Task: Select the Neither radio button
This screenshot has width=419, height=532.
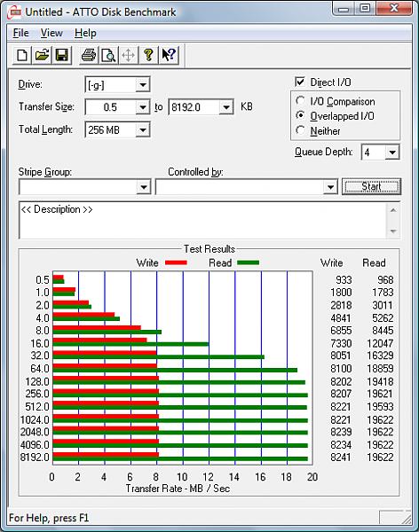Action: [x=300, y=130]
